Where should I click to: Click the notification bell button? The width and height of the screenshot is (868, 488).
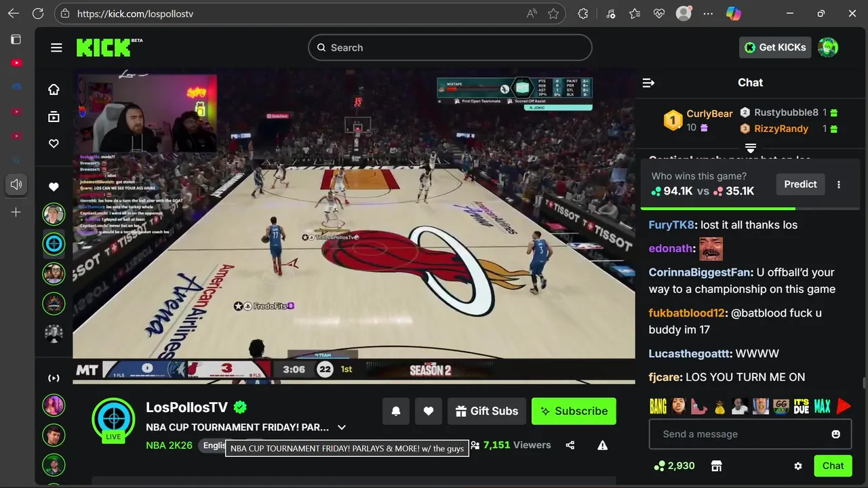tap(396, 411)
